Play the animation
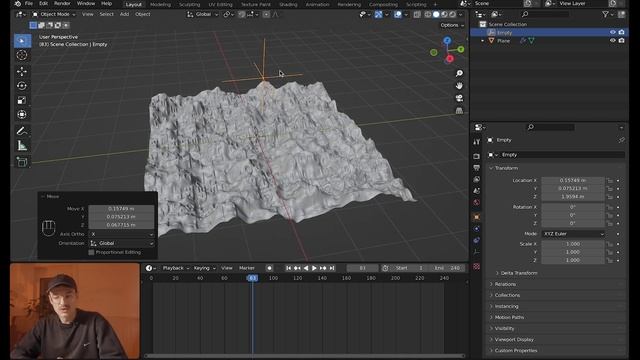The width and height of the screenshot is (640, 360). (x=314, y=268)
